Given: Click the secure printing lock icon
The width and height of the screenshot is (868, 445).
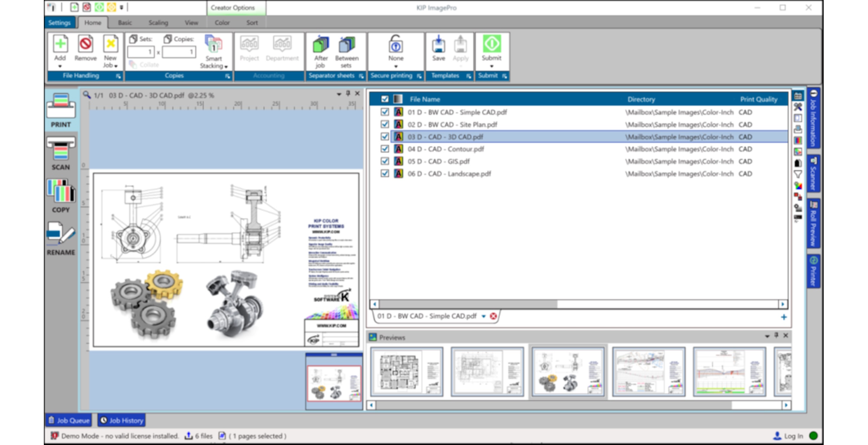Looking at the screenshot, I should (395, 44).
